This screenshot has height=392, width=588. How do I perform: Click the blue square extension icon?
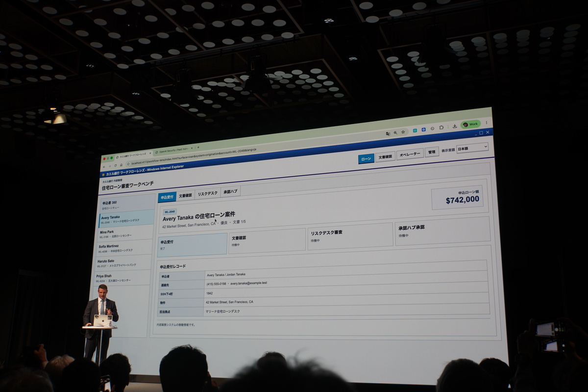point(424,130)
